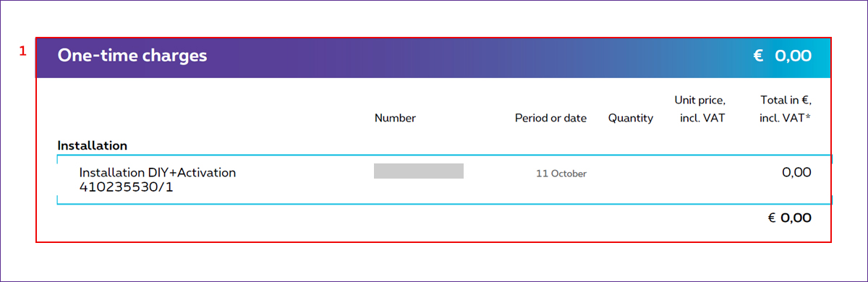The height and width of the screenshot is (282, 868).
Task: Click the Installation DIY+Activation line item
Action: (x=158, y=173)
